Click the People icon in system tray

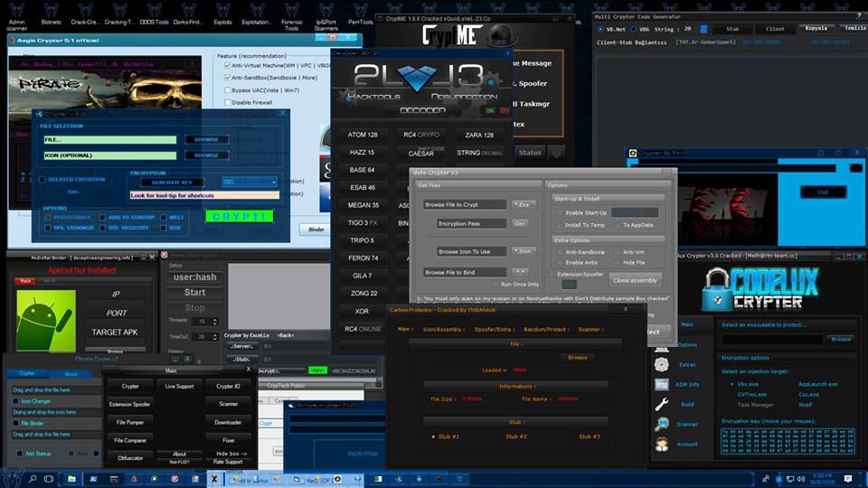(x=766, y=479)
